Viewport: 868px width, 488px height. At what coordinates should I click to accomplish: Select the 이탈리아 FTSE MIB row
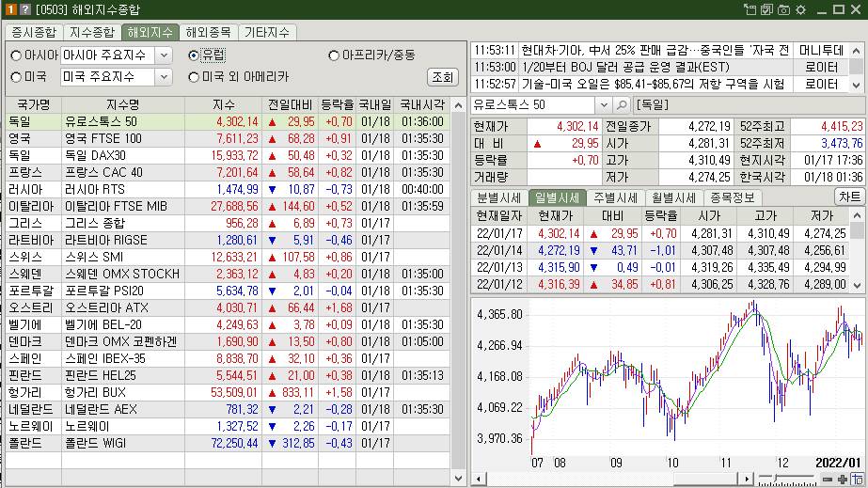point(228,206)
